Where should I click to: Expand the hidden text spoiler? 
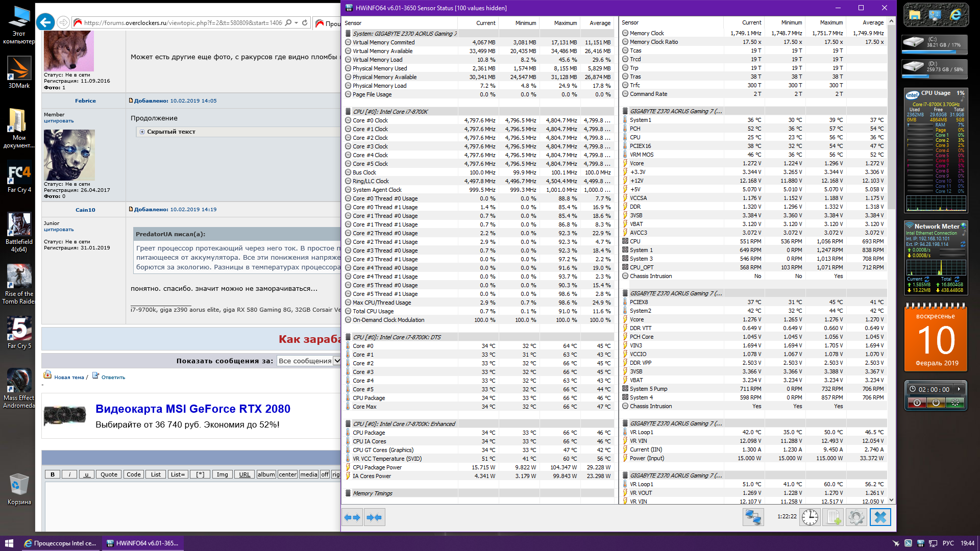(x=142, y=132)
